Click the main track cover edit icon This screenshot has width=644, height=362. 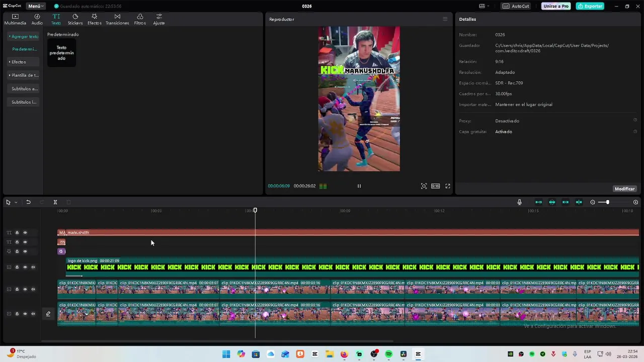tap(48, 314)
